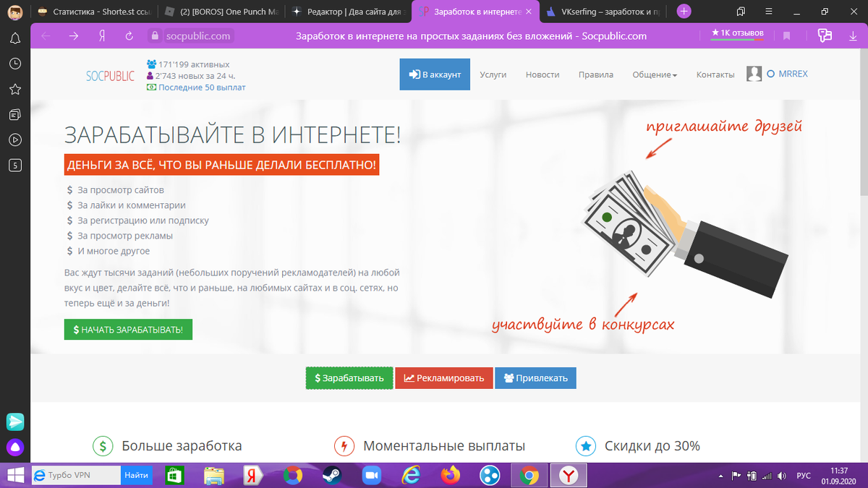Screen dimensions: 868x488
Task: Open Zoom from taskbar
Action: pyautogui.click(x=372, y=475)
